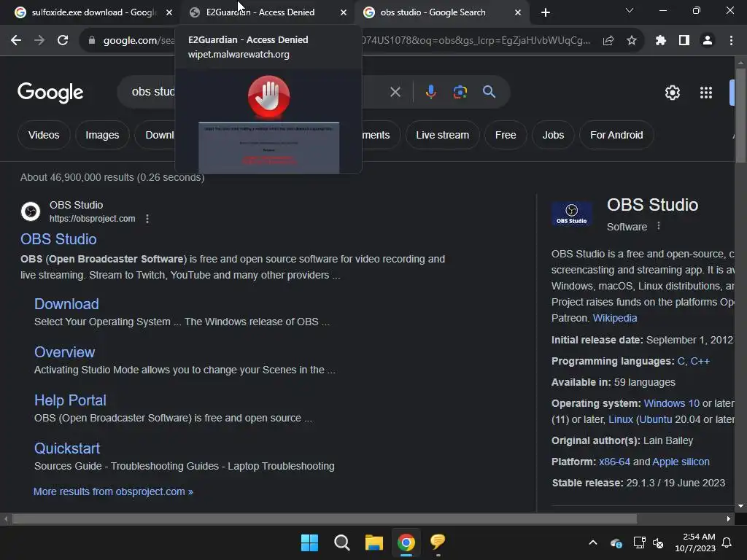Viewport: 747px width, 560px height.
Task: Filter results by Live stream
Action: (x=443, y=135)
